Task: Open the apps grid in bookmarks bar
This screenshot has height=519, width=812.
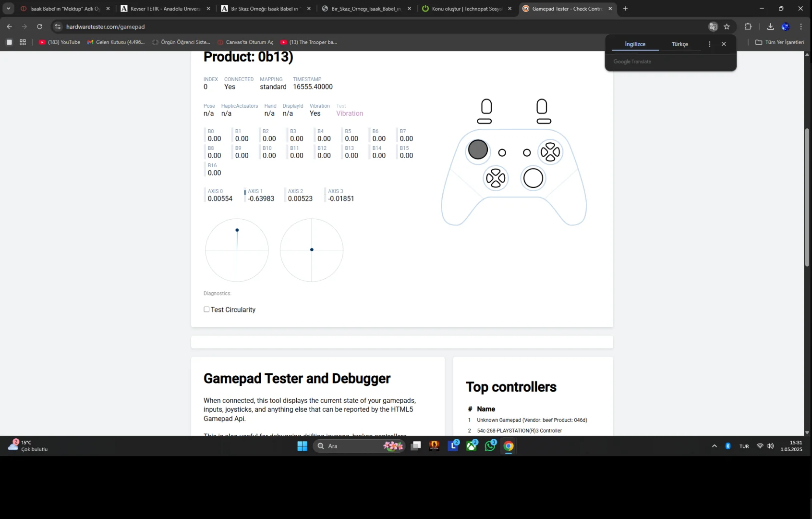Action: click(x=23, y=42)
